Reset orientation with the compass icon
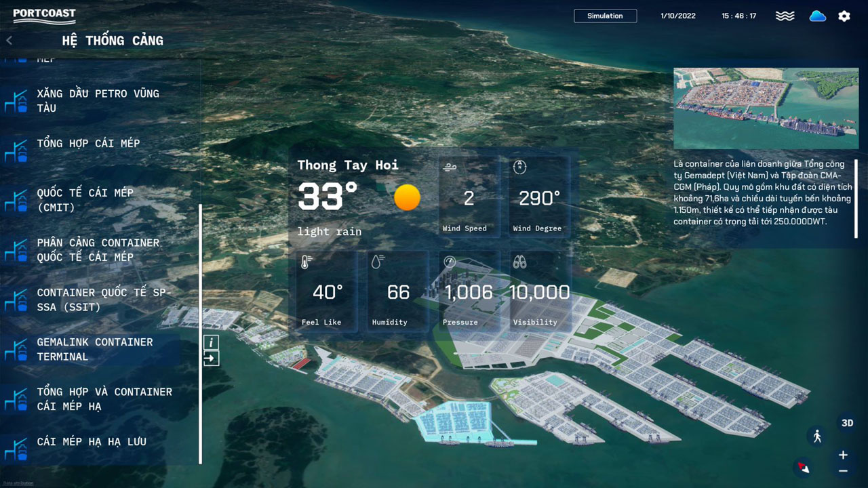 [804, 467]
